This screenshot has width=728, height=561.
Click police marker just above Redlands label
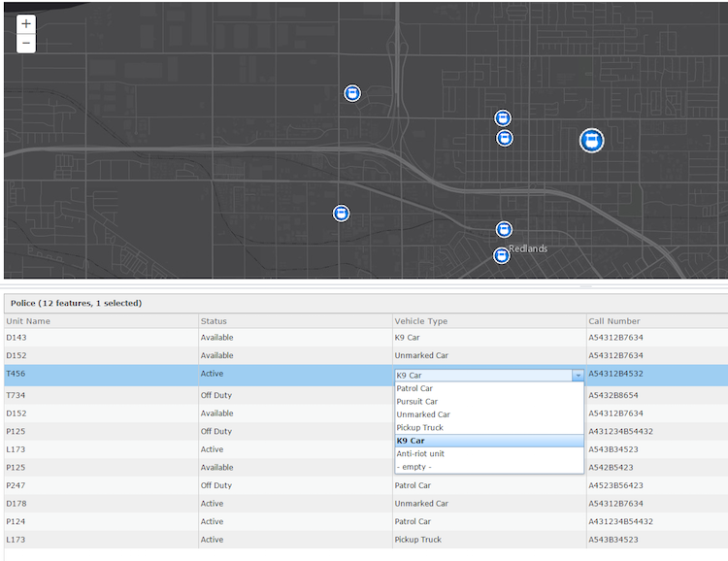pyautogui.click(x=504, y=230)
